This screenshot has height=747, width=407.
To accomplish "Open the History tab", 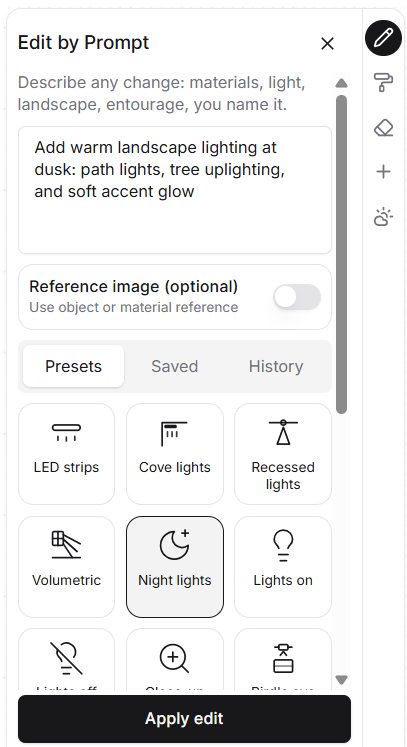I will click(276, 366).
